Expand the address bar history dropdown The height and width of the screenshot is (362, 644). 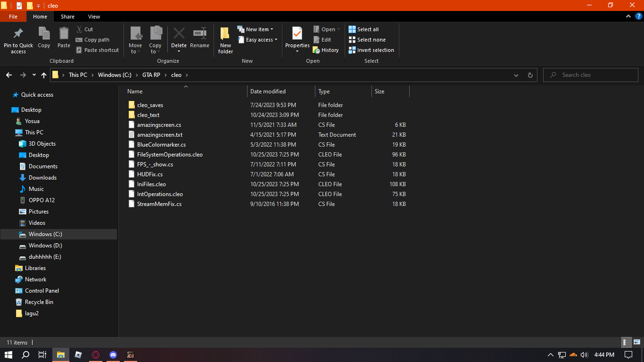click(x=516, y=75)
